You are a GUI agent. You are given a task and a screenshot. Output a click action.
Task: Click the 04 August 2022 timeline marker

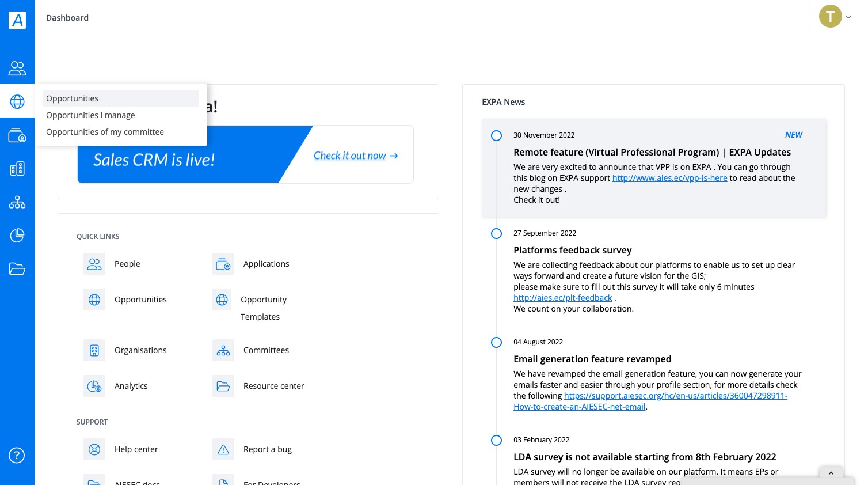coord(496,342)
